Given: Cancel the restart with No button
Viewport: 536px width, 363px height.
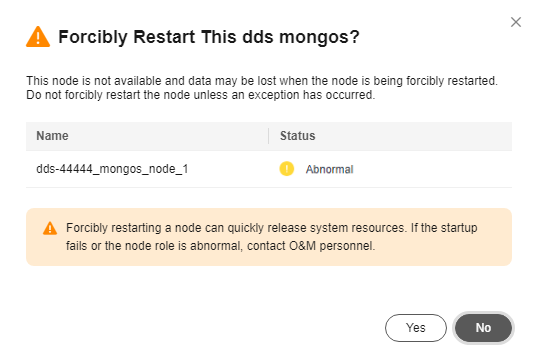Looking at the screenshot, I should pos(483,328).
